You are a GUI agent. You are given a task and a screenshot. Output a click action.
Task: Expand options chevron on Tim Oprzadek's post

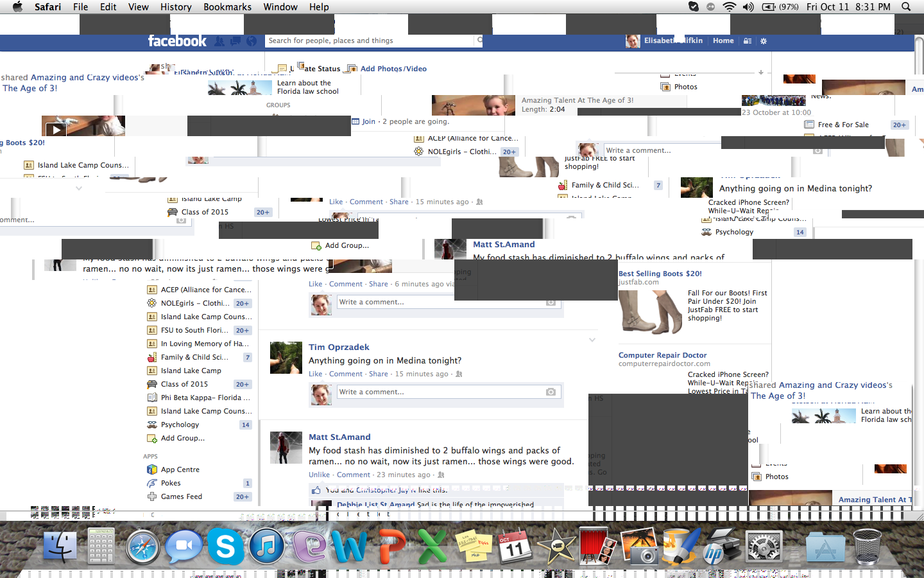click(592, 340)
